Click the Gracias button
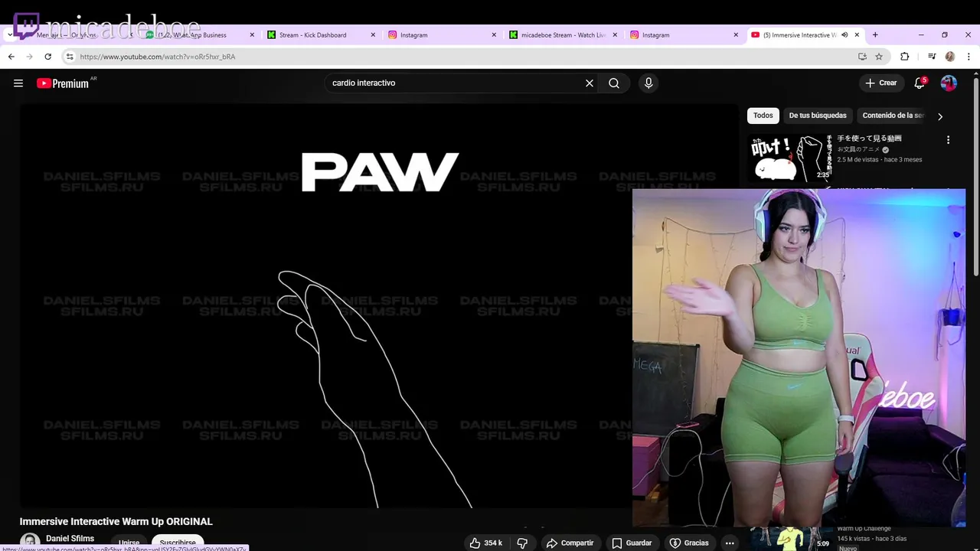This screenshot has height=551, width=980. coord(689,543)
